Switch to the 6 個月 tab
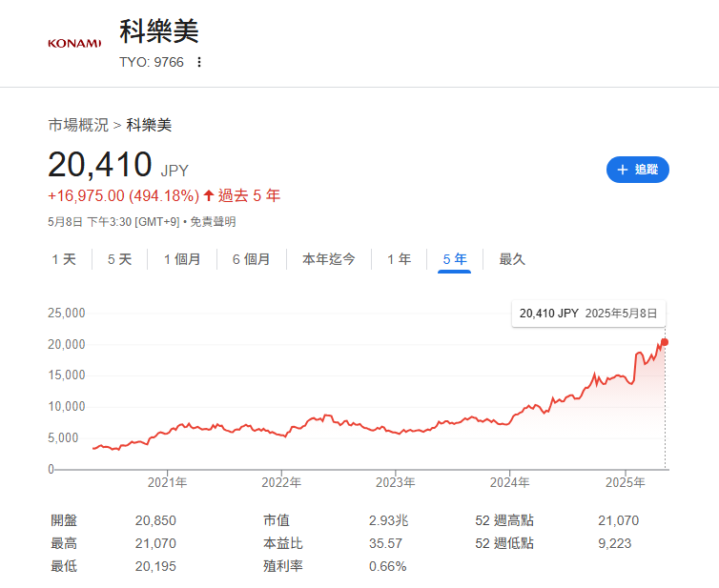 tap(252, 259)
